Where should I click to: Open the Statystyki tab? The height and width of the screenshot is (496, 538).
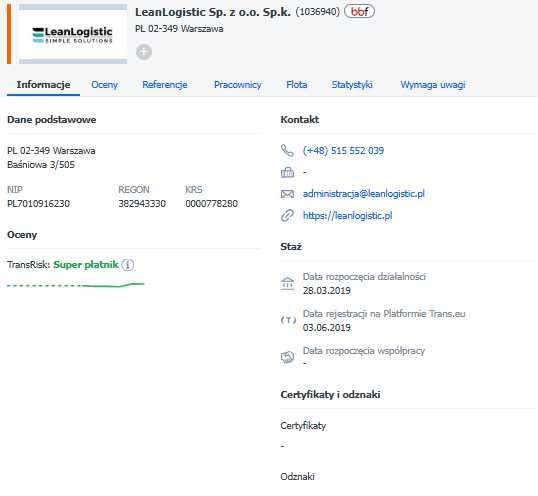(352, 85)
